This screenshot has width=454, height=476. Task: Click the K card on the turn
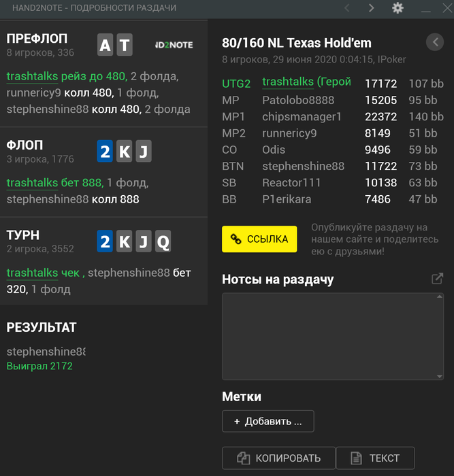click(125, 241)
